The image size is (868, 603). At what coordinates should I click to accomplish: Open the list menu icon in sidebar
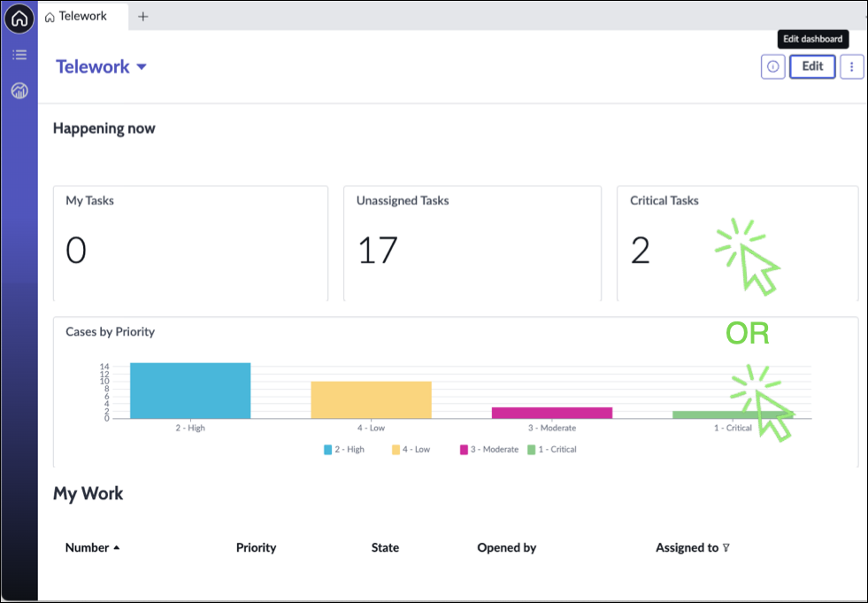coord(19,55)
